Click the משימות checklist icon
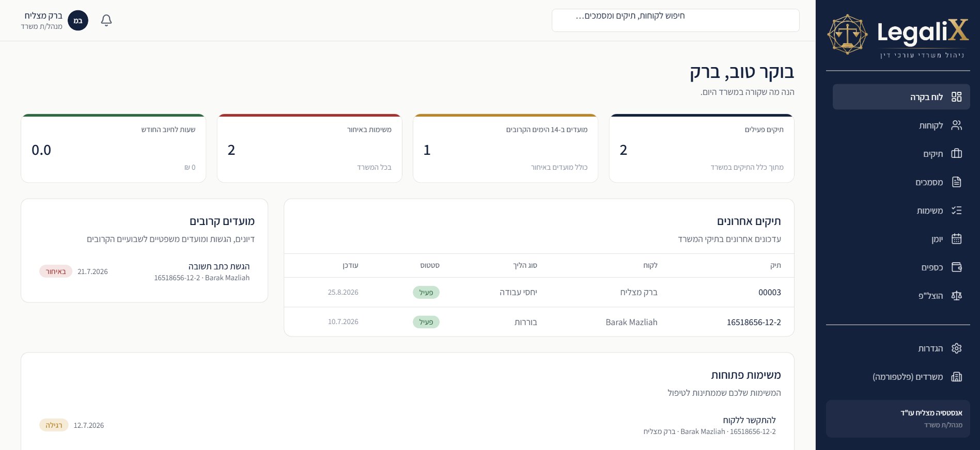Viewport: 980px width, 450px height. [x=956, y=211]
